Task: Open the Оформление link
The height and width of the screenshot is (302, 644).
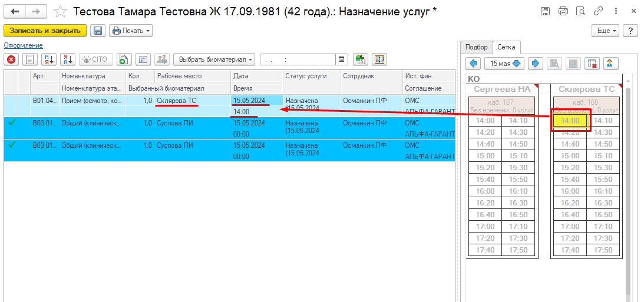Action: 24,45
